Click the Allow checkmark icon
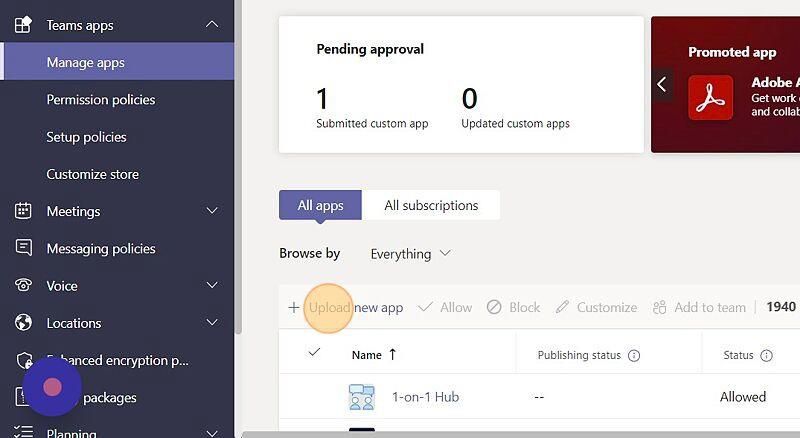This screenshot has height=438, width=800. click(425, 307)
